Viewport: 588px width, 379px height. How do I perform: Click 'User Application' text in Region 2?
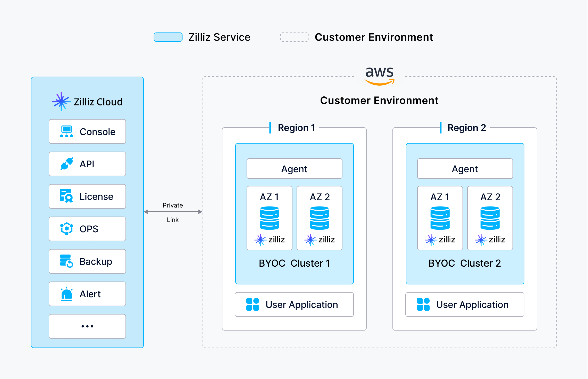[x=472, y=305]
